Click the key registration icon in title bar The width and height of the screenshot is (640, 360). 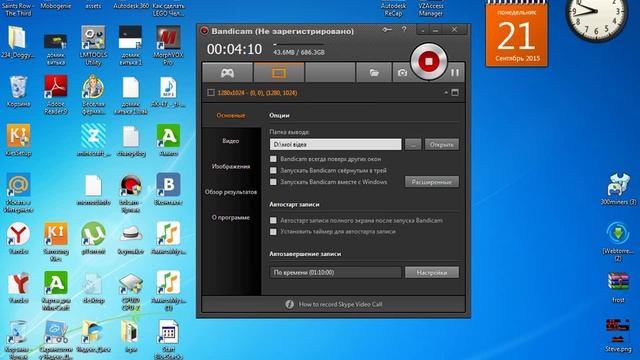(x=387, y=29)
